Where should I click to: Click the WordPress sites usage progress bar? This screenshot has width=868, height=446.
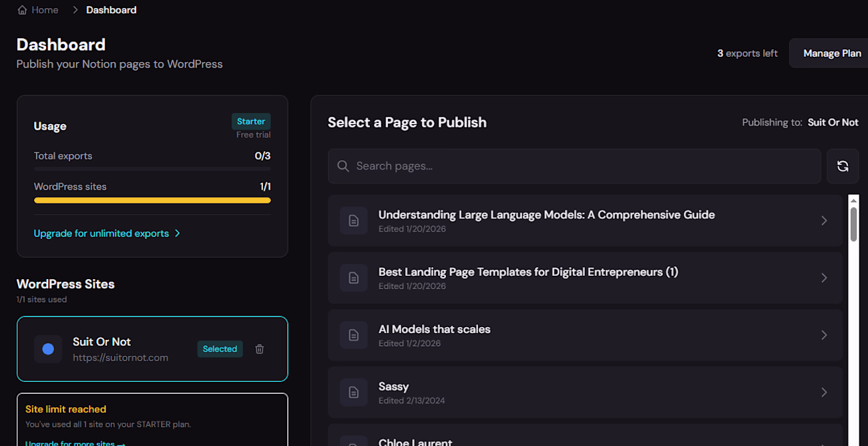click(152, 200)
